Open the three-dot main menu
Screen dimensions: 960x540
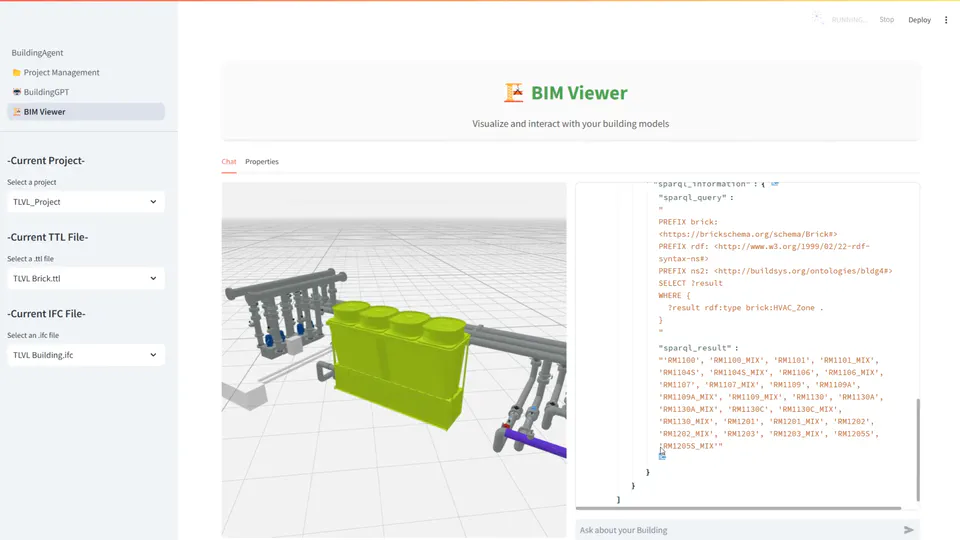click(946, 20)
